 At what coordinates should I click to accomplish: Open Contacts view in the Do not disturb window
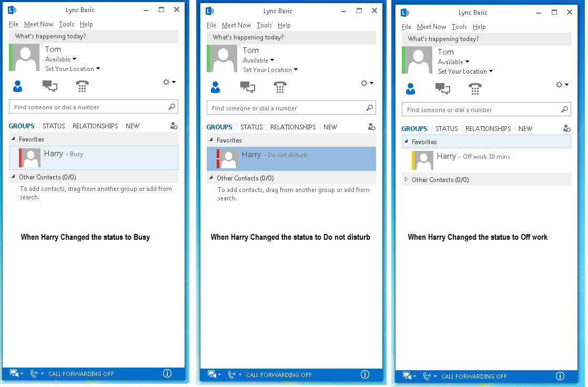[x=215, y=87]
